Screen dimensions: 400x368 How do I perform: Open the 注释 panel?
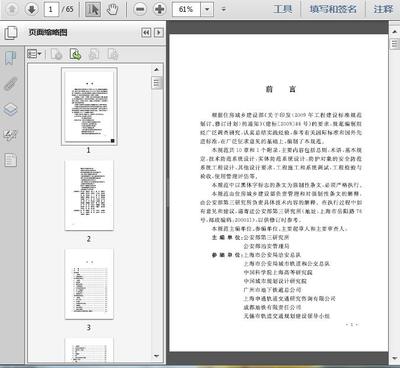coord(383,9)
